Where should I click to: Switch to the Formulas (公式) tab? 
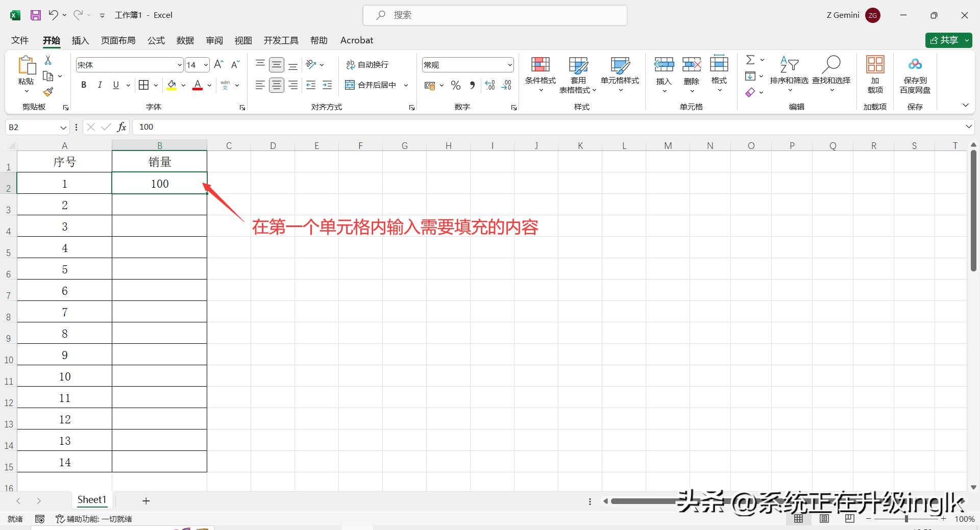pos(156,40)
